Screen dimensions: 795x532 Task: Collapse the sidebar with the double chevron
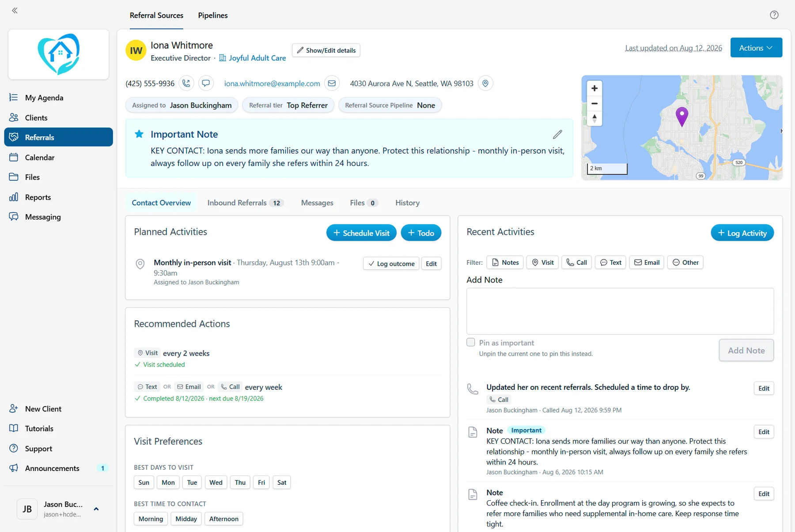point(15,11)
